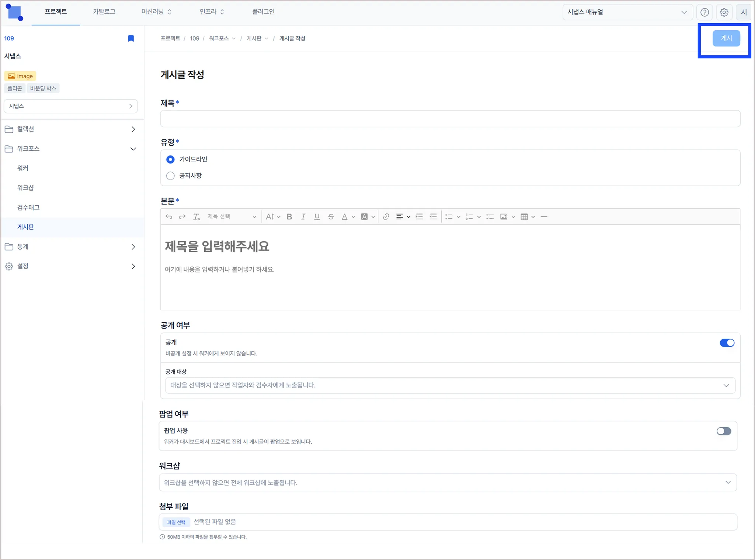
Task: Insert a horizontal line in editor
Action: (x=544, y=217)
